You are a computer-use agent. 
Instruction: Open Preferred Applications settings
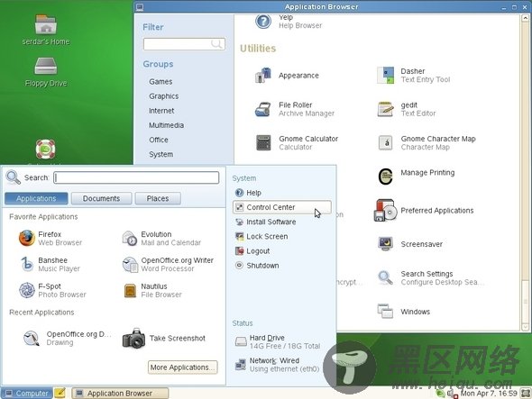(424, 211)
